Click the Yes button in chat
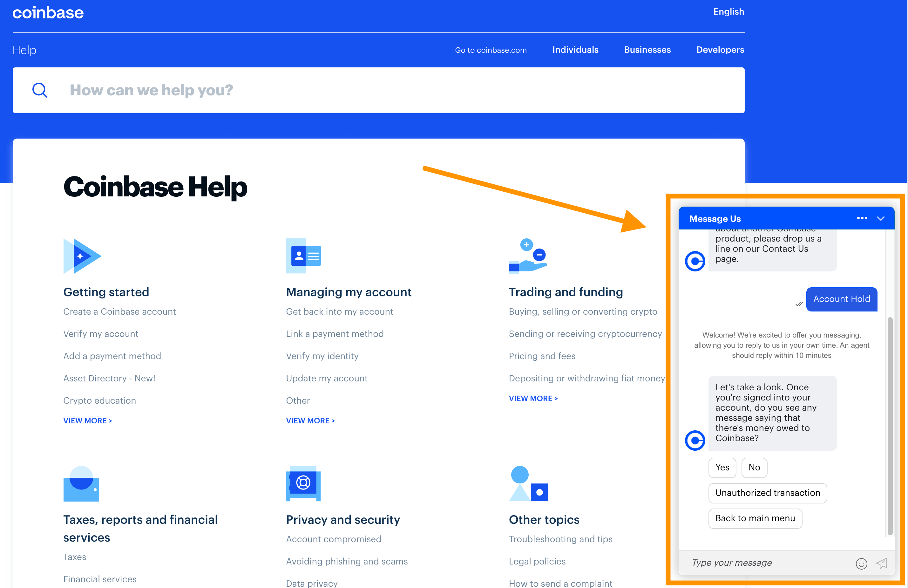Viewport: 908px width, 588px height. tap(723, 467)
